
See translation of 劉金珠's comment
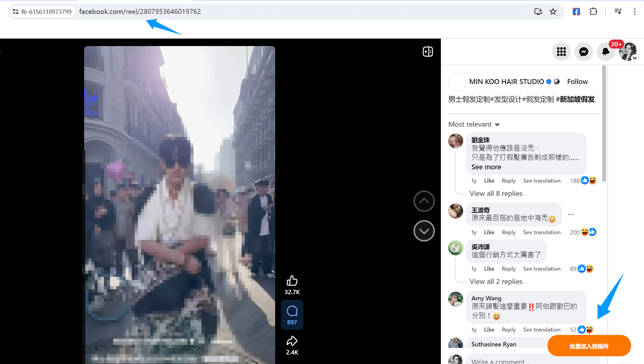pos(542,181)
